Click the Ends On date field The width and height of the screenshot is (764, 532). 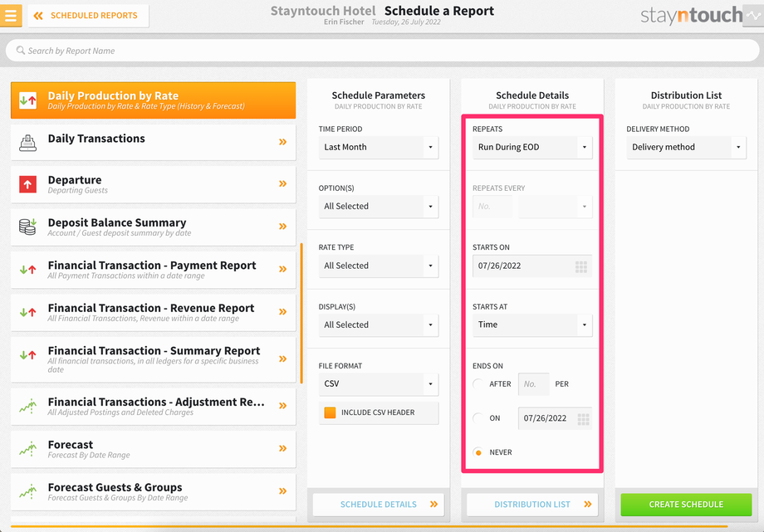pos(556,418)
